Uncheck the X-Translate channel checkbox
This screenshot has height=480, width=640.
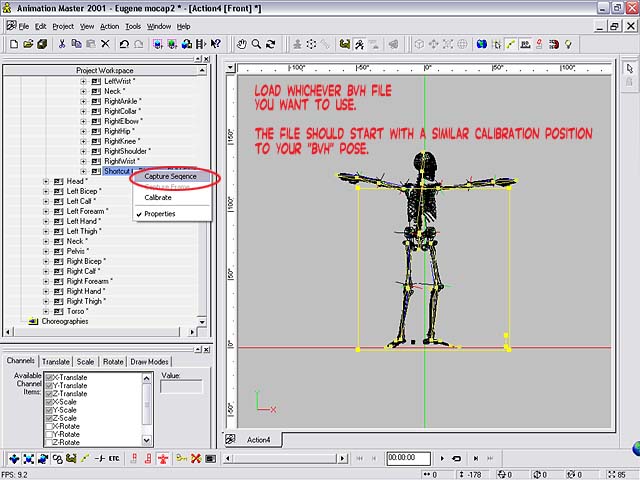point(49,378)
